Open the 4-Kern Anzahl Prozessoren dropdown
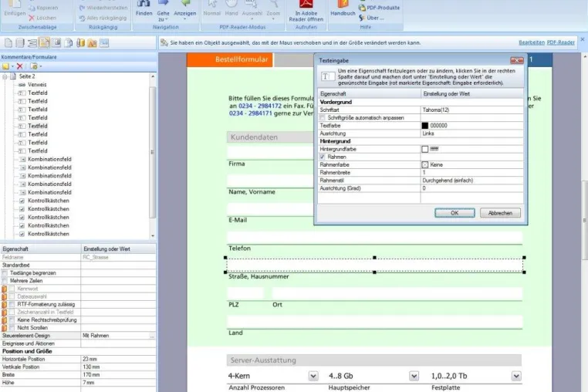This screenshot has height=392, width=588. click(313, 376)
